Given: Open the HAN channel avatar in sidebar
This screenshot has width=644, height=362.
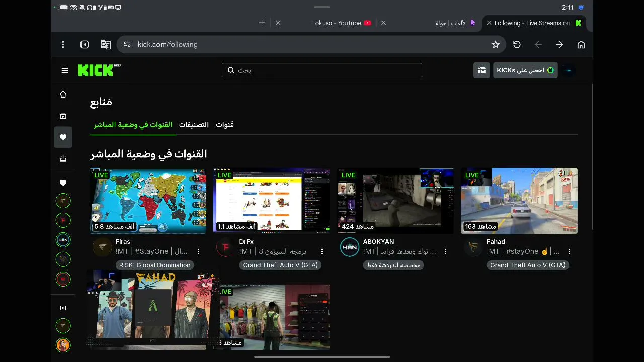Looking at the screenshot, I should (63, 240).
